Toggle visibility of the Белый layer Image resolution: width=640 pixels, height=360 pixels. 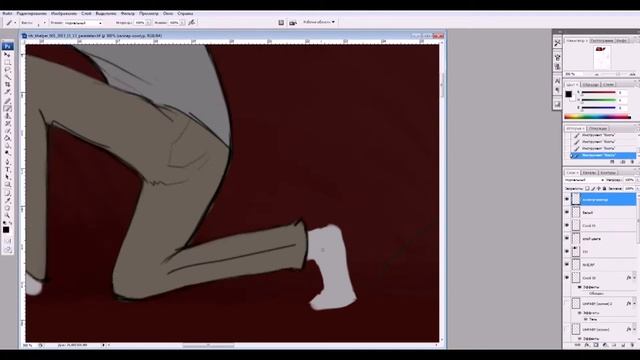pyautogui.click(x=567, y=212)
